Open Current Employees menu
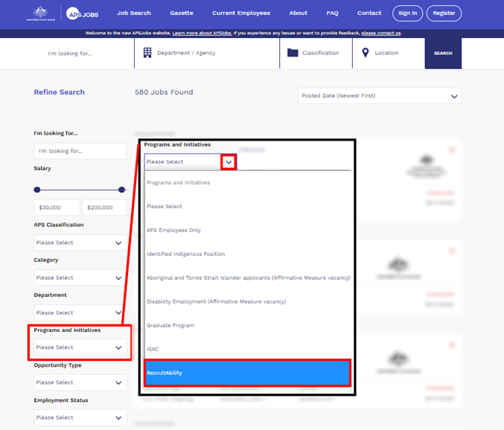The width and height of the screenshot is (504, 430). point(241,13)
